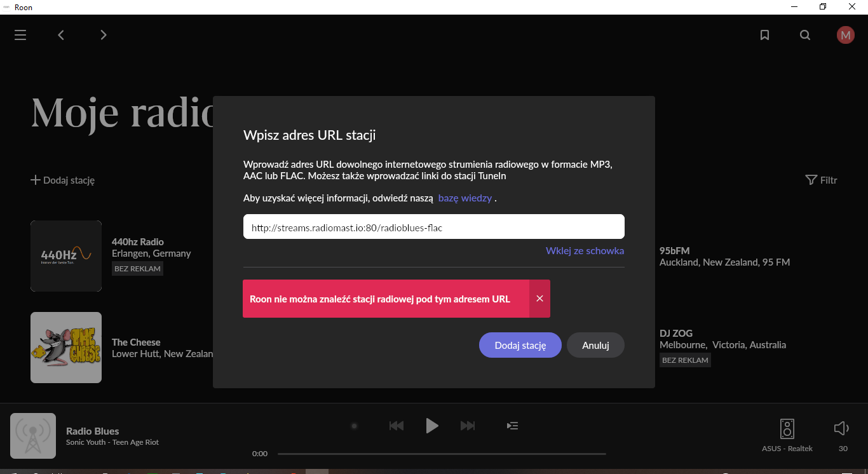
Task: Click Wklej ze schowka link
Action: (585, 251)
